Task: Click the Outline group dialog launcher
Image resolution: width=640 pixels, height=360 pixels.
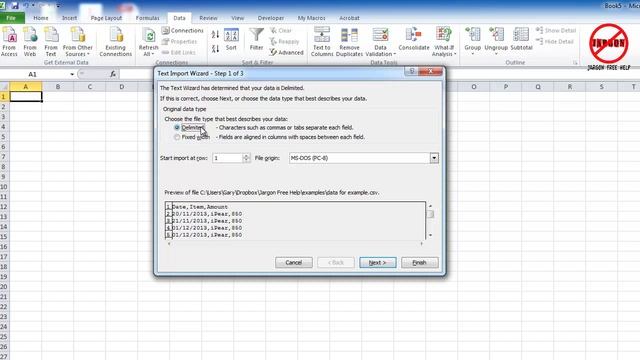Action: [575, 62]
